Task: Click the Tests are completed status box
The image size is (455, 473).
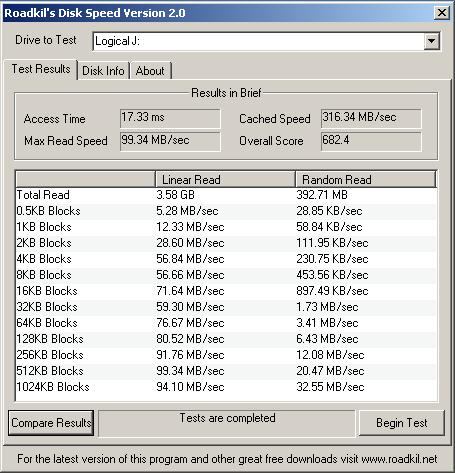Action: [227, 423]
